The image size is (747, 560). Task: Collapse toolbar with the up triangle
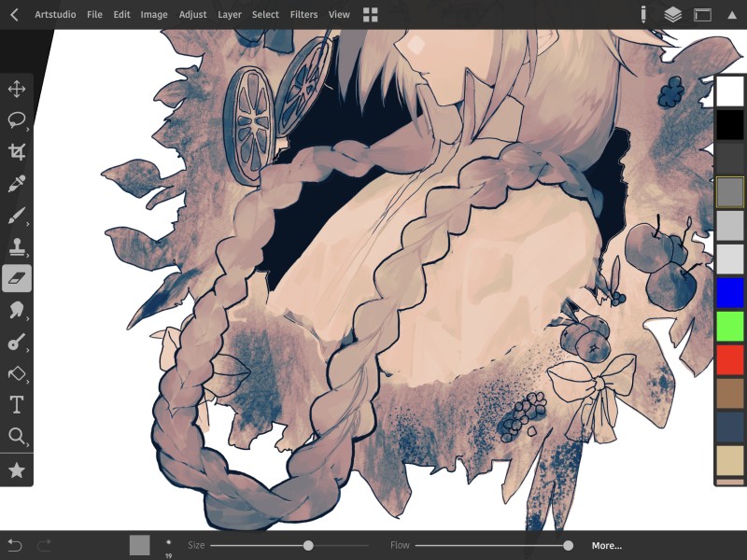(732, 15)
